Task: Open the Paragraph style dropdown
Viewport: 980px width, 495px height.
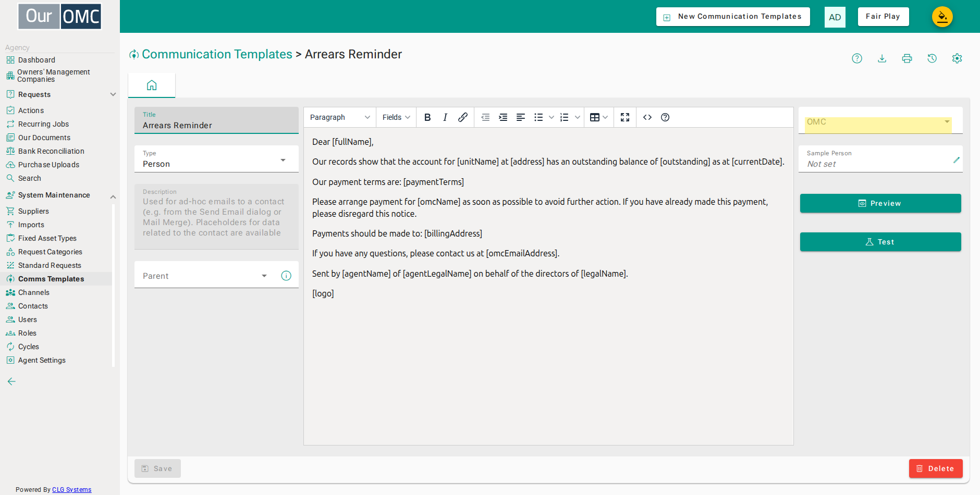Action: click(340, 117)
